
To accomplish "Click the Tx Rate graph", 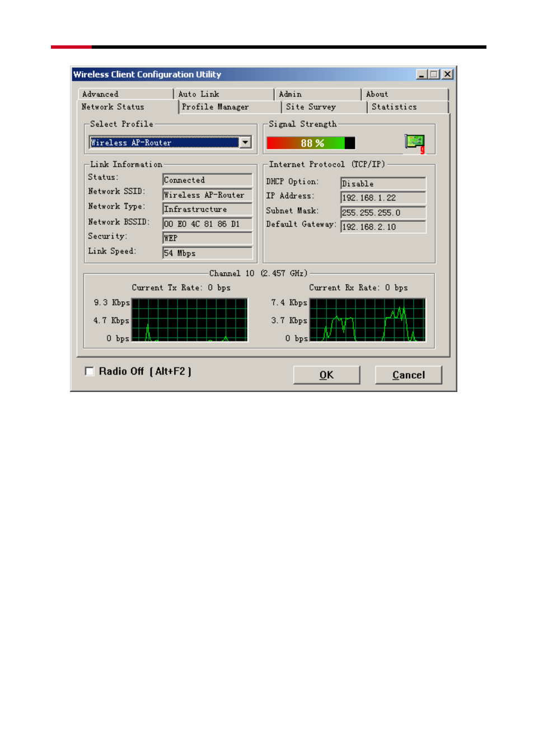I will point(190,320).
